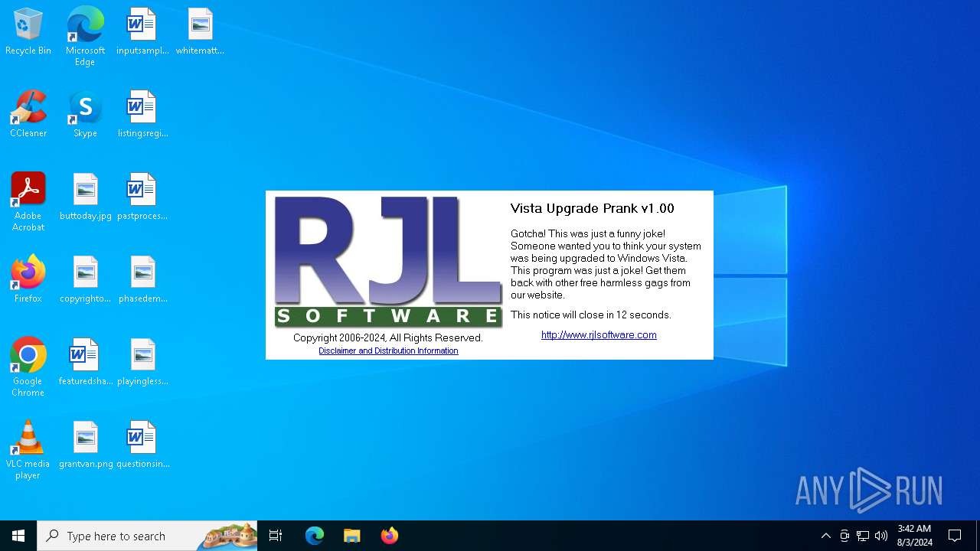The image size is (980, 551).
Task: Select the Adobe Acrobat desktop shortcut
Action: pyautogui.click(x=28, y=202)
